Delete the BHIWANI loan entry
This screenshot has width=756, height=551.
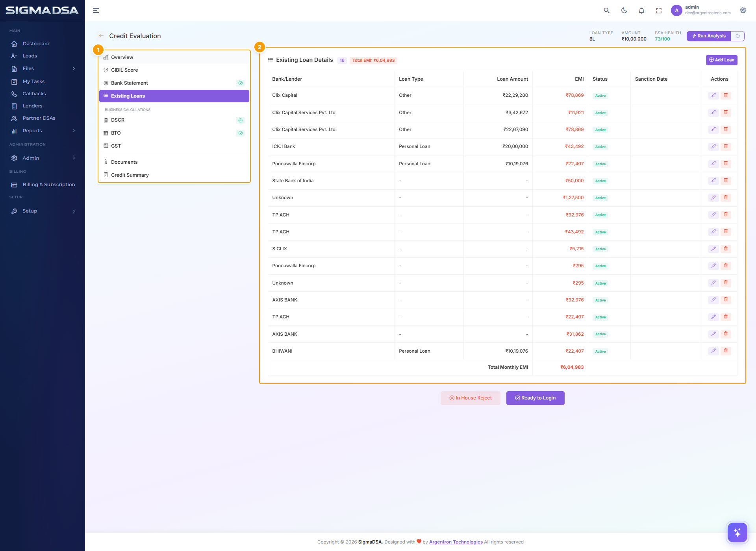pyautogui.click(x=726, y=351)
